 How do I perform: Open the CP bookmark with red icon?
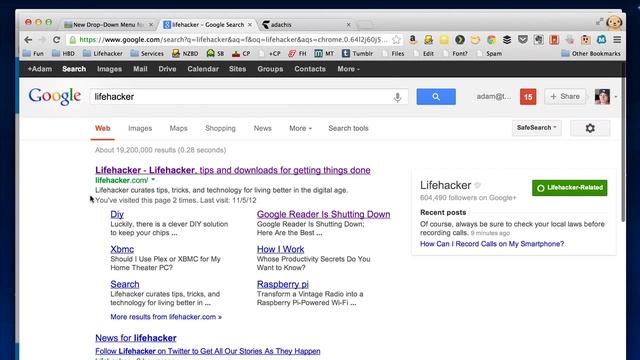241,53
